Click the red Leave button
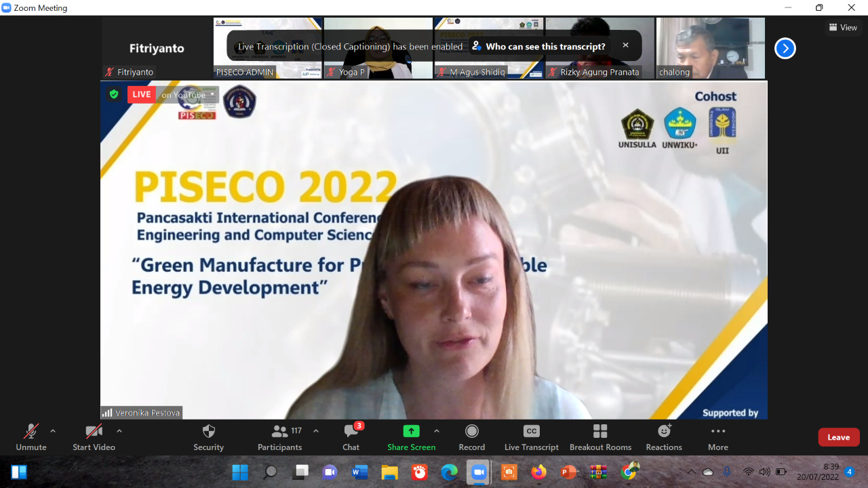 [x=839, y=437]
